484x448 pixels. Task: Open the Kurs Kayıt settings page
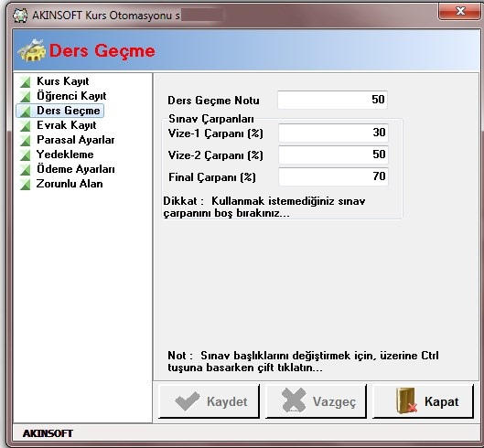click(x=62, y=81)
